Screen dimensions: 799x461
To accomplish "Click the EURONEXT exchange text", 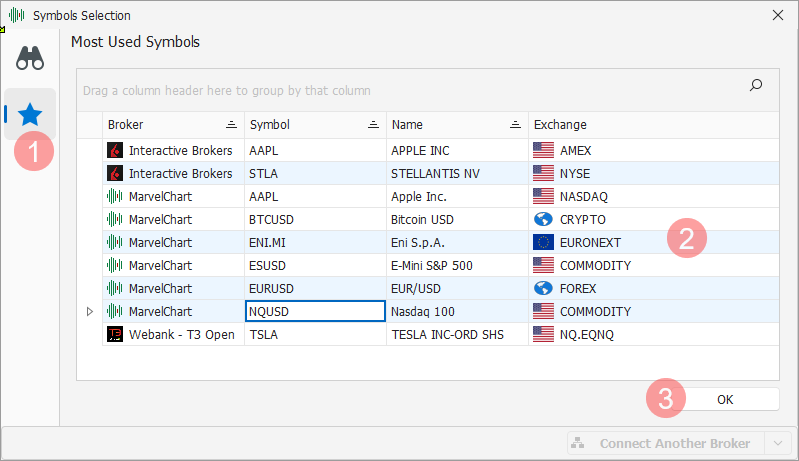I will tap(590, 242).
